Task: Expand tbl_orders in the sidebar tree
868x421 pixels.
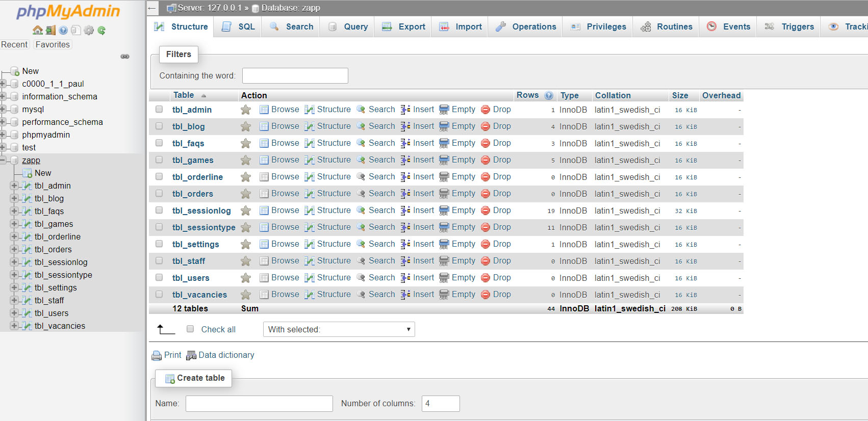Action: 14,249
